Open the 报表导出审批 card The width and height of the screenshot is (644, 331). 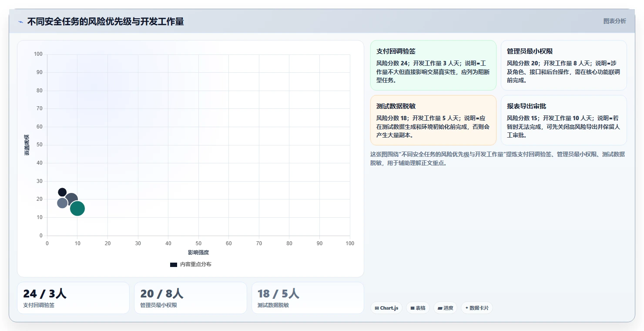(x=564, y=120)
